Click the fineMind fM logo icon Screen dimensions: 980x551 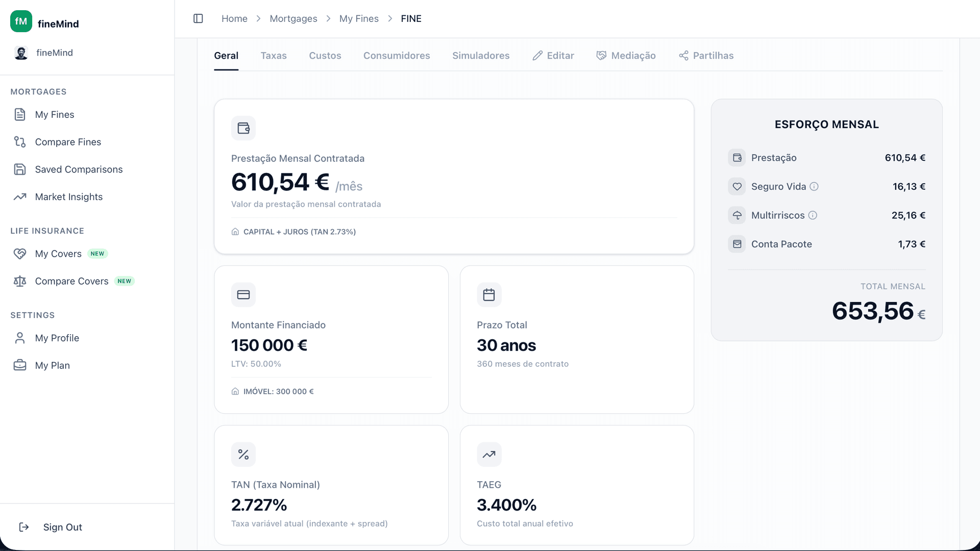pyautogui.click(x=21, y=21)
